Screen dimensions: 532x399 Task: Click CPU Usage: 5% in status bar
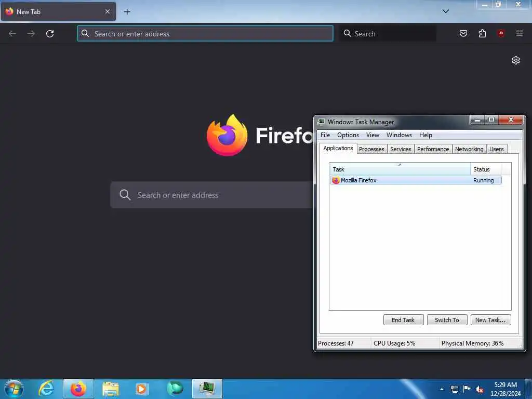point(394,343)
